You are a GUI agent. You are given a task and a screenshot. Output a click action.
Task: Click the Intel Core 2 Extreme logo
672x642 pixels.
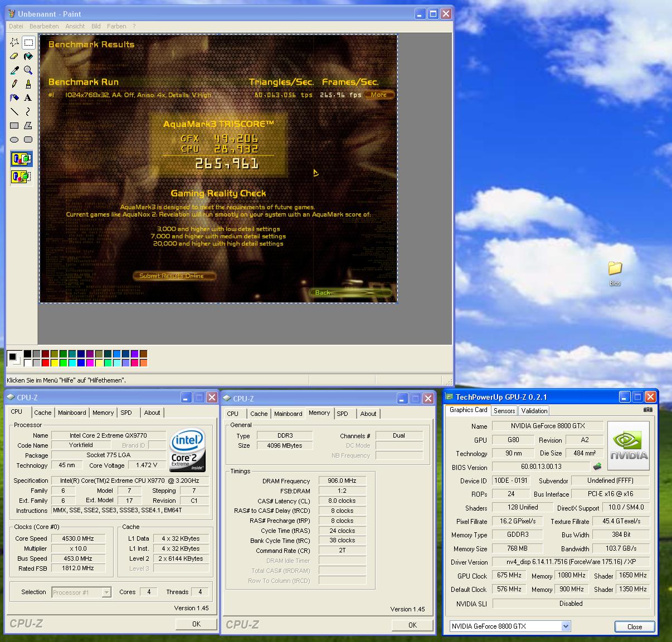pos(188,450)
